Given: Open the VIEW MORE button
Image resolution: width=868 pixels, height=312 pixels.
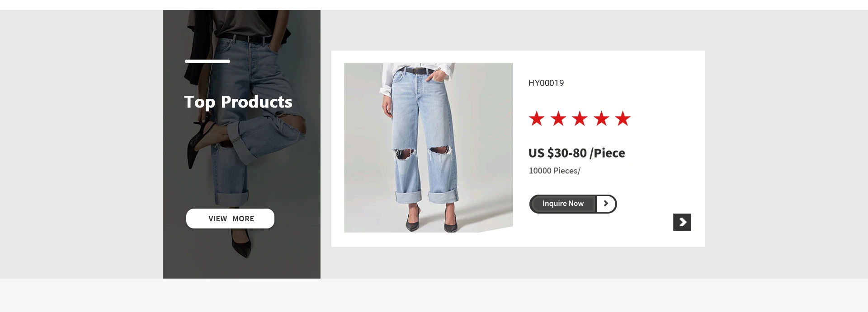Looking at the screenshot, I should click(x=230, y=219).
